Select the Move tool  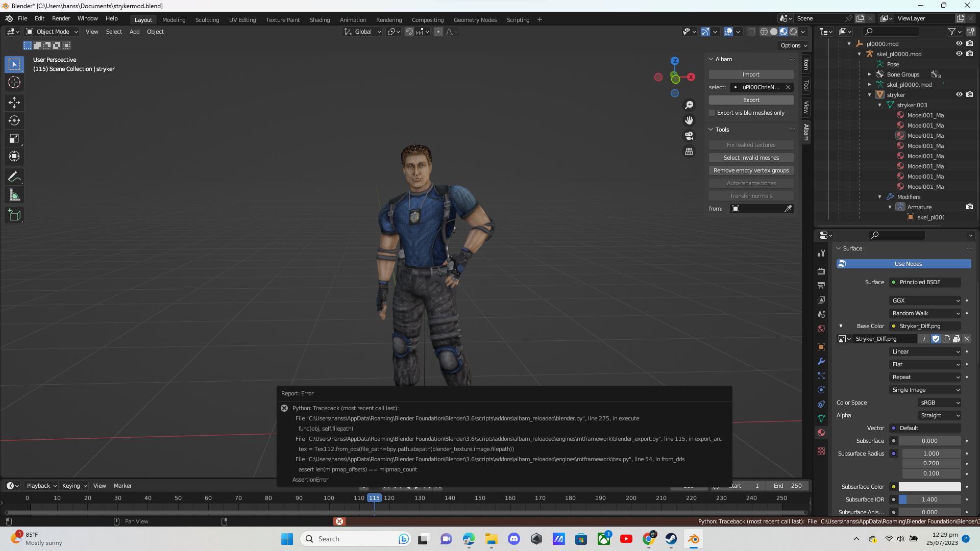(x=14, y=103)
